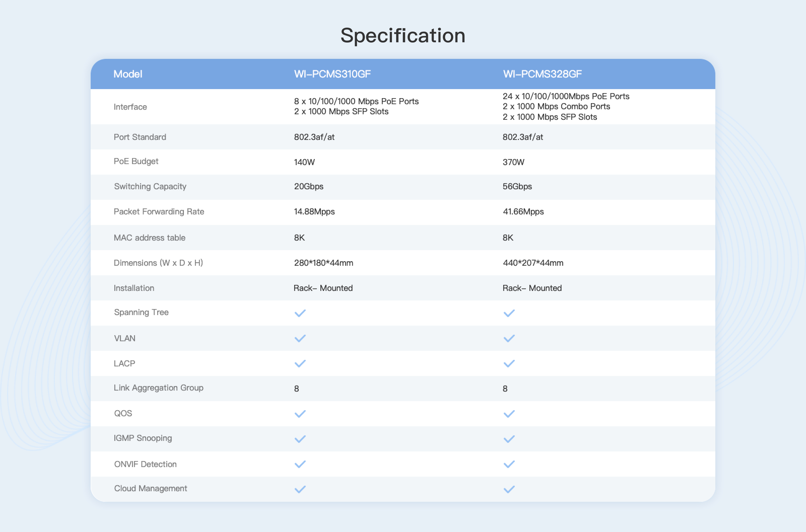Image resolution: width=806 pixels, height=532 pixels.
Task: Click the Spanning Tree checkmark for WI-PCMS310GF
Action: pos(300,313)
